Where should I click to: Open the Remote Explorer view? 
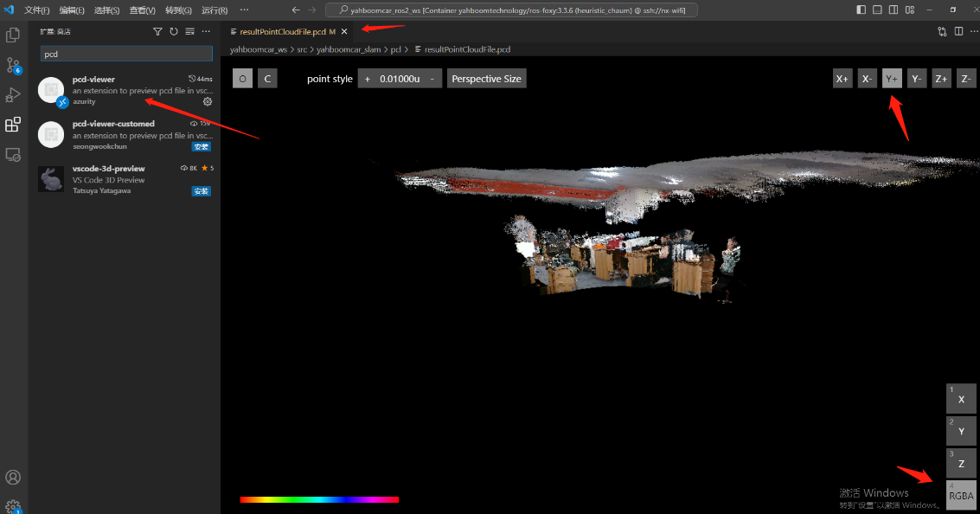[13, 155]
